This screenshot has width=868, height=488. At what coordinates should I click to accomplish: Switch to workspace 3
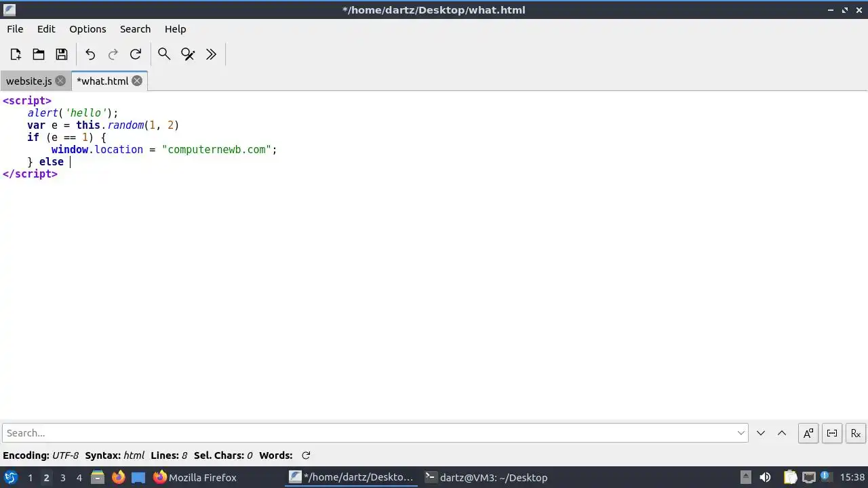pos(62,477)
